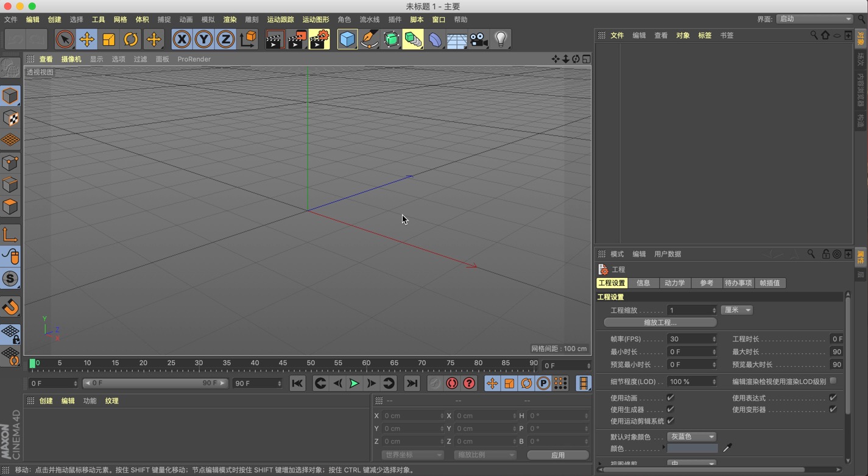Click the coordinate system icon

[248, 40]
